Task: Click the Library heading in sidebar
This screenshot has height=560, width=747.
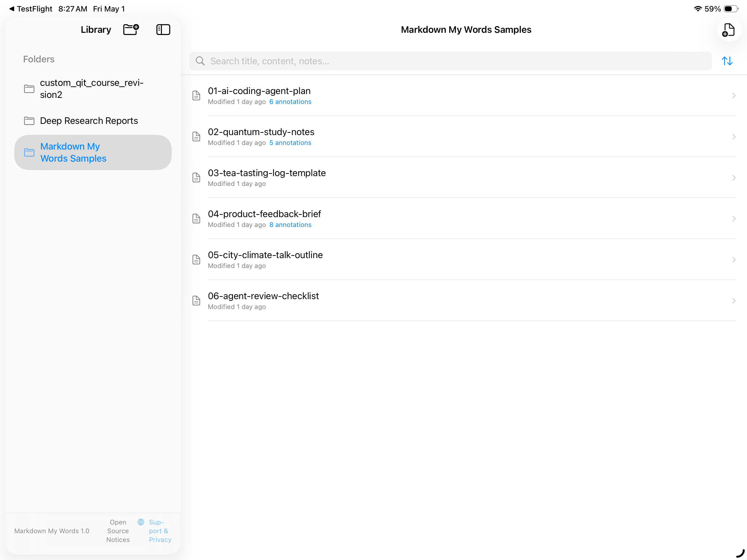Action: (96, 30)
